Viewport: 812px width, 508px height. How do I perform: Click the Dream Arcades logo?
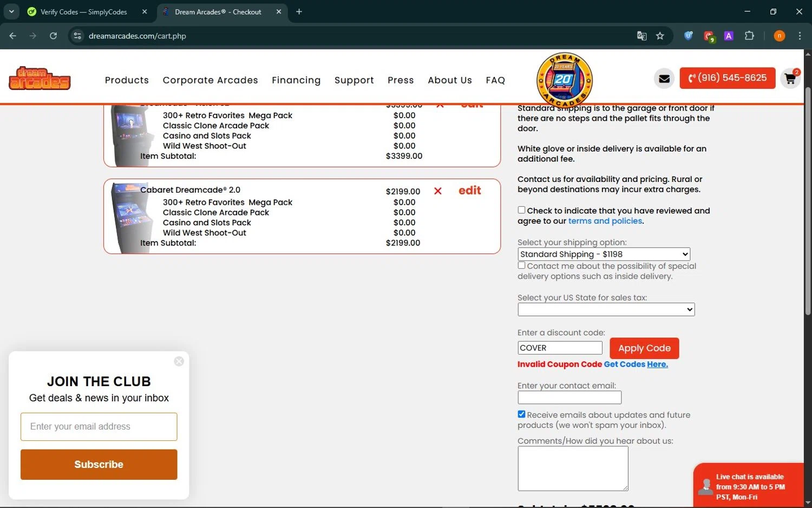pyautogui.click(x=40, y=79)
